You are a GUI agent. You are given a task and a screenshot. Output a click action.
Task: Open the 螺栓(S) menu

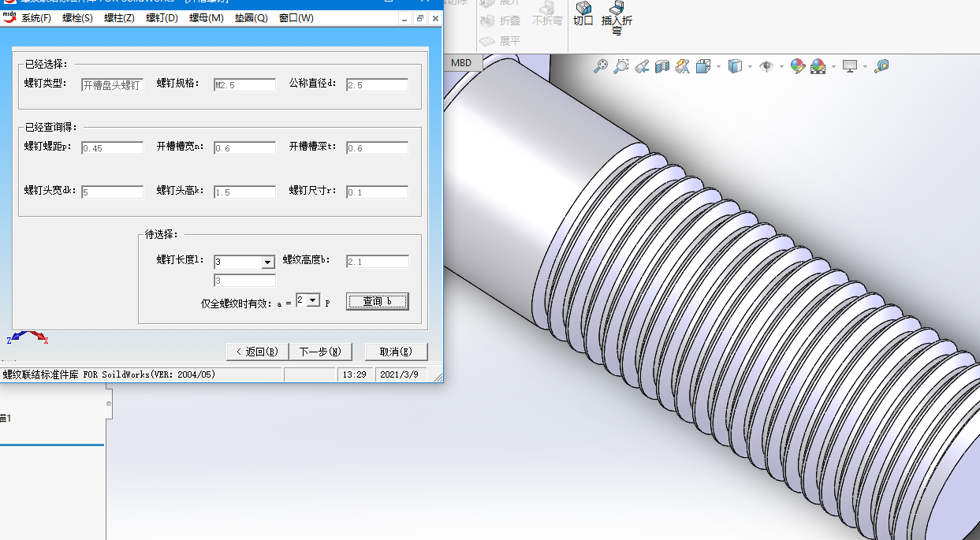[x=76, y=18]
